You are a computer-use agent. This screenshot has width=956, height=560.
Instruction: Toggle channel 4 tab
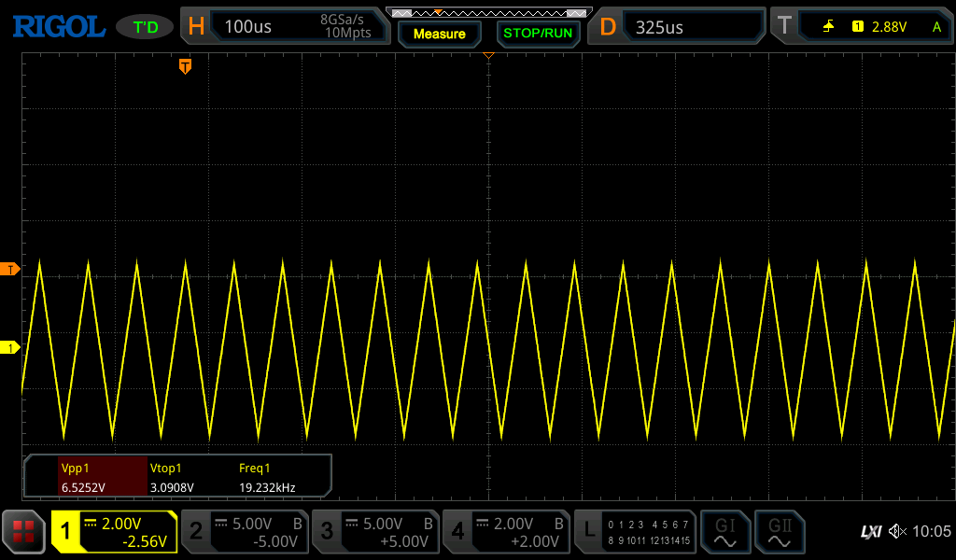point(457,531)
